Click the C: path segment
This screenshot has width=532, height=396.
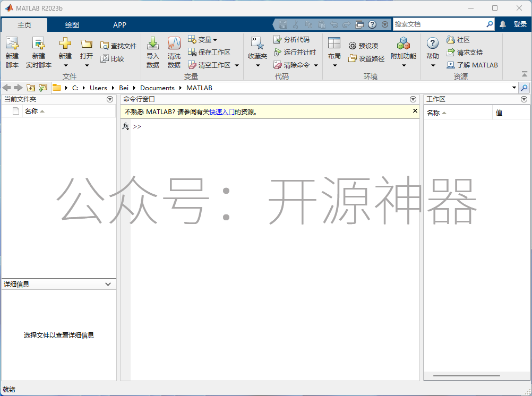pos(75,88)
